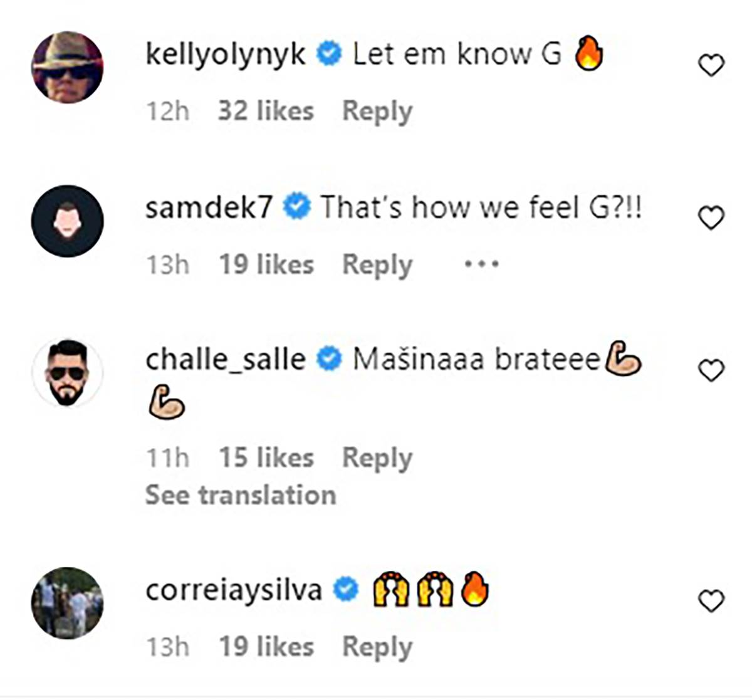
Task: Click See translation under challe_salle's comment
Action: click(x=241, y=495)
